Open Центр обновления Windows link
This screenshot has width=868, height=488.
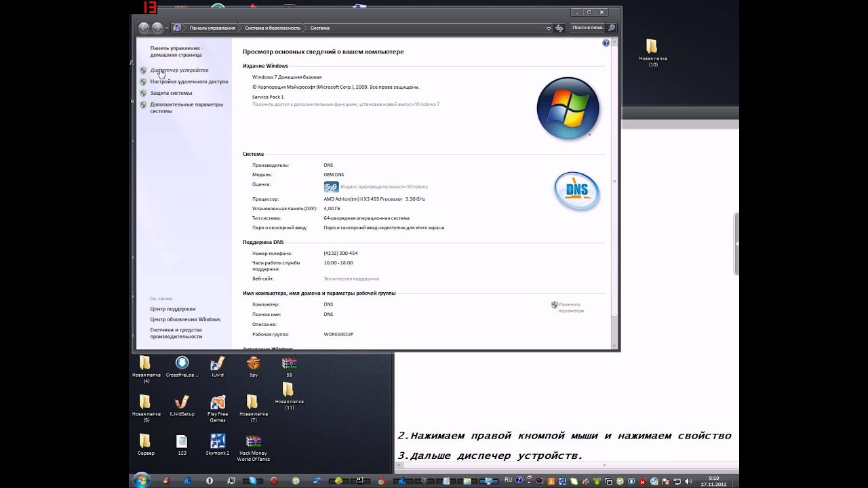tap(185, 319)
